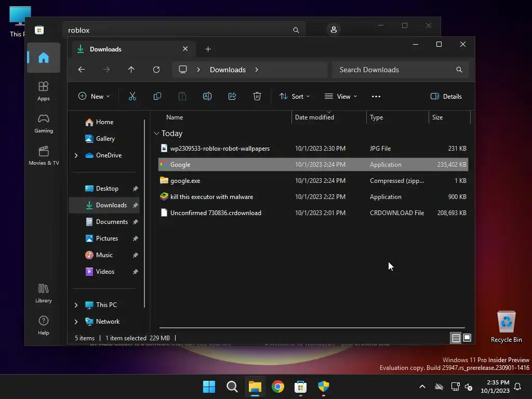This screenshot has width=532, height=399.
Task: Show hidden system tray icons
Action: (422, 387)
